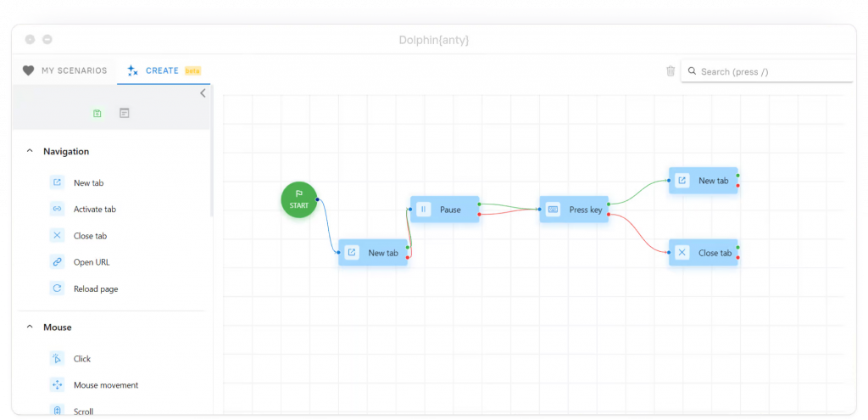Select the blue wire leaving START node
Screen dimensions: 868x420
(x=328, y=226)
